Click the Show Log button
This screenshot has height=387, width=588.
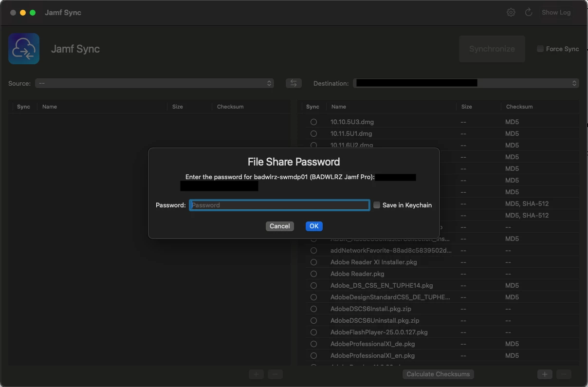(556, 12)
